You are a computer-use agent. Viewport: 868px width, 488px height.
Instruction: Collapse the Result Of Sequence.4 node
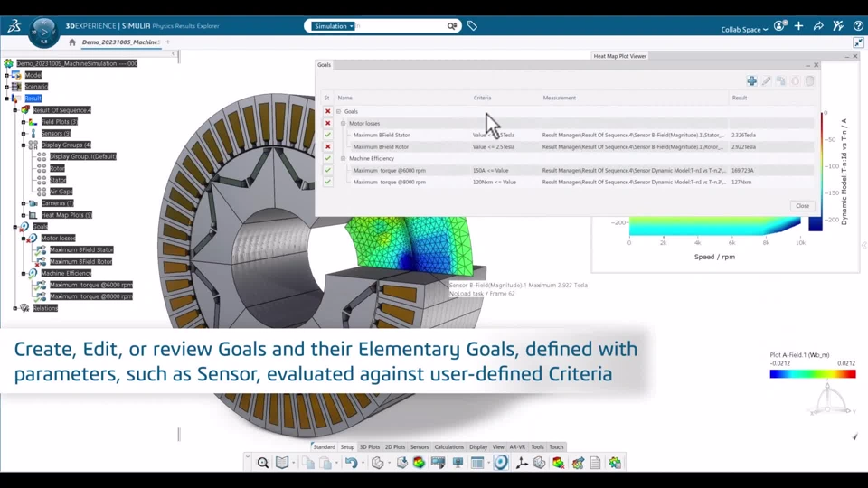(15, 110)
